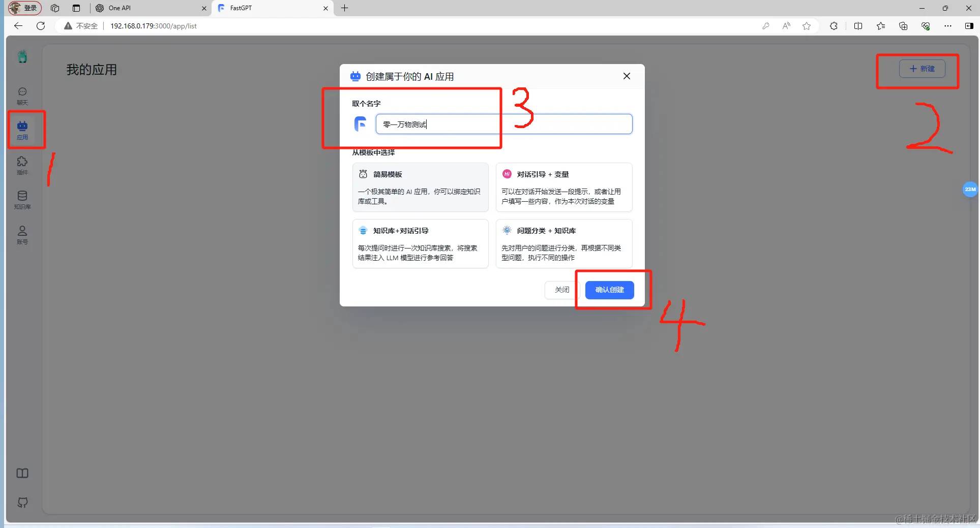Image resolution: width=980 pixels, height=528 pixels.
Task: Click the 新建 new app button
Action: (x=922, y=69)
